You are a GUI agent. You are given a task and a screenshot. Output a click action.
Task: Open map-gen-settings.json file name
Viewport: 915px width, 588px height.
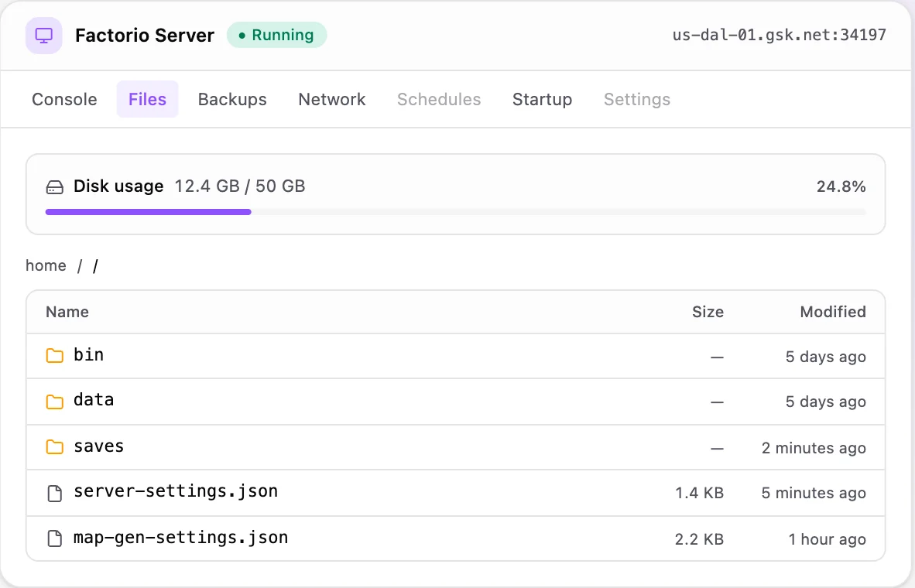(x=181, y=537)
